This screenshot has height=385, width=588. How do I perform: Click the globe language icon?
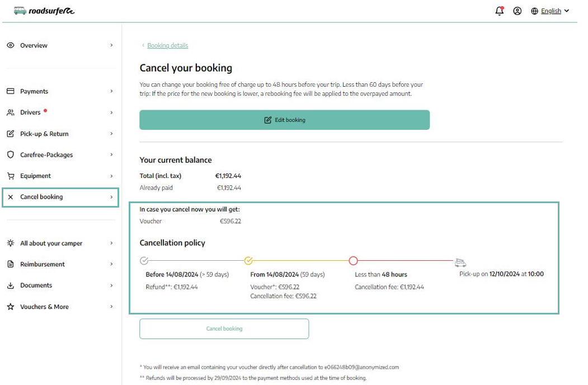534,11
